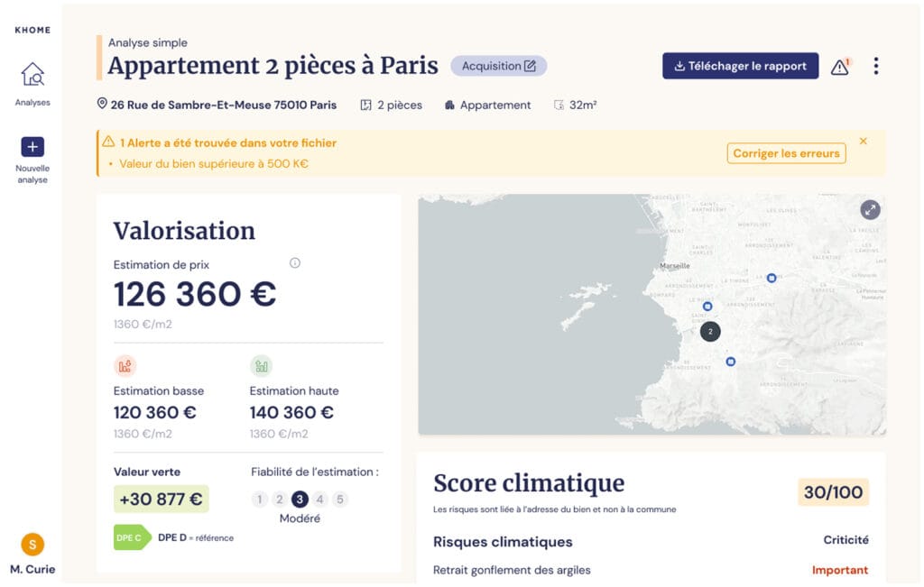The image size is (924, 587).
Task: Click the 26 Rue de Sambre-Et-Meuse address
Action: [223, 105]
